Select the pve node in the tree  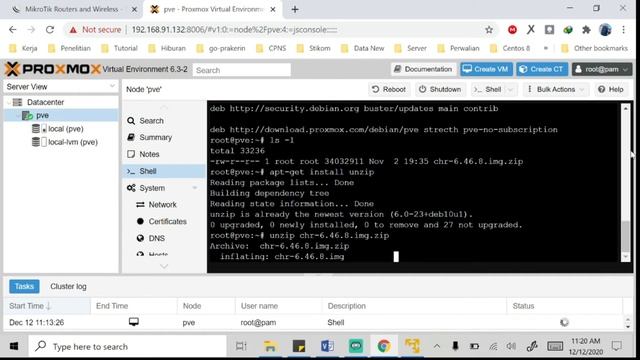(42, 116)
